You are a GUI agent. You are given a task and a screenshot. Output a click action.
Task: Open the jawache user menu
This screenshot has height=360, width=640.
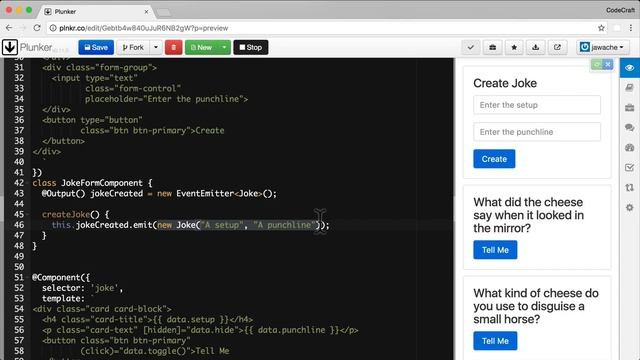603,47
